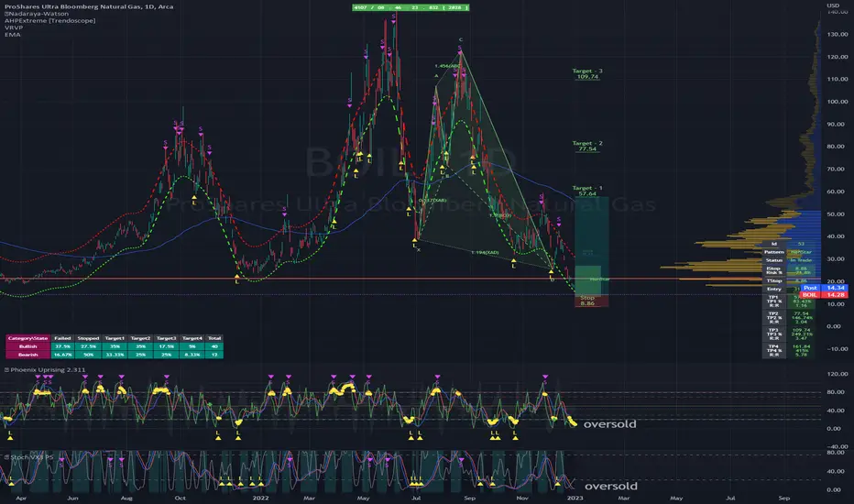
Task: Click the TP4 value 161.84 in the trade table
Action: 802,346
